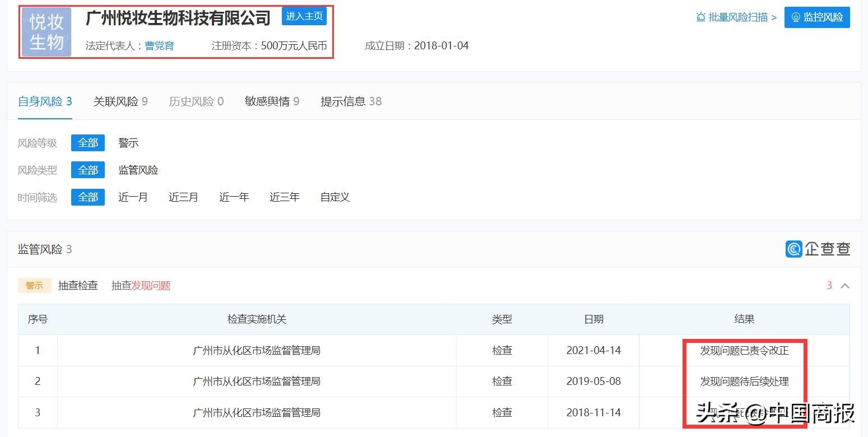Enable the 近一月 time filter
Viewport: 868px width, 437px height.
click(133, 197)
